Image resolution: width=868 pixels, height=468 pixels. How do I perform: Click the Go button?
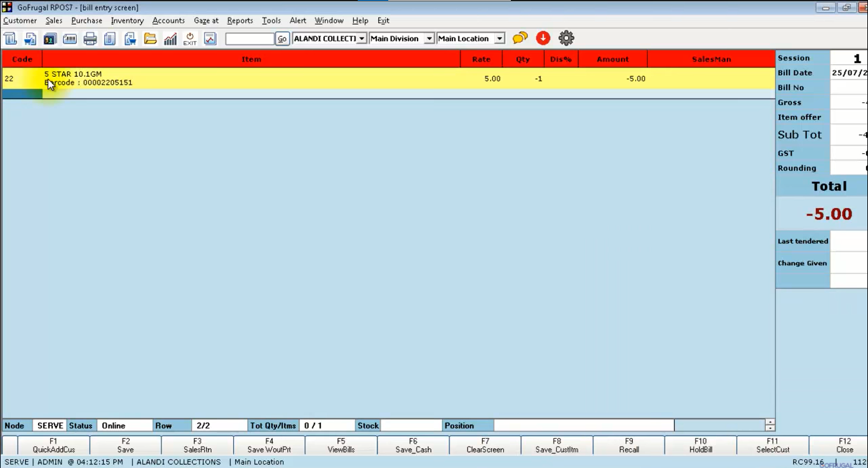(x=282, y=39)
